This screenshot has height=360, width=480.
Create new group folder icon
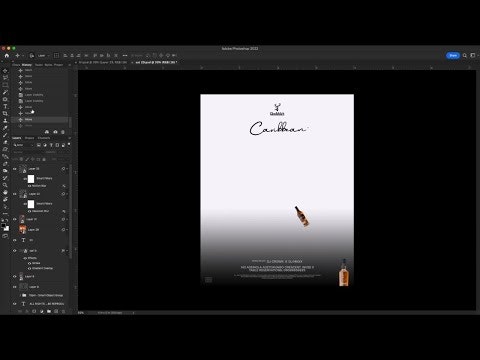[x=49, y=311]
